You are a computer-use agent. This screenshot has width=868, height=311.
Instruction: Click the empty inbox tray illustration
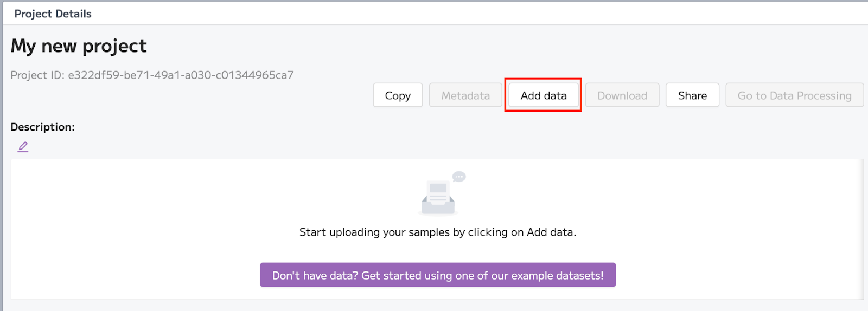click(x=438, y=198)
